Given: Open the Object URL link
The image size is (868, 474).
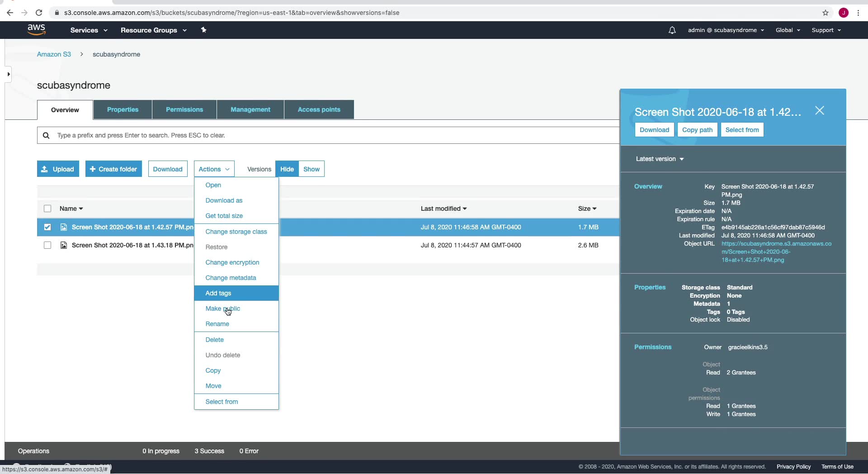Looking at the screenshot, I should [776, 252].
